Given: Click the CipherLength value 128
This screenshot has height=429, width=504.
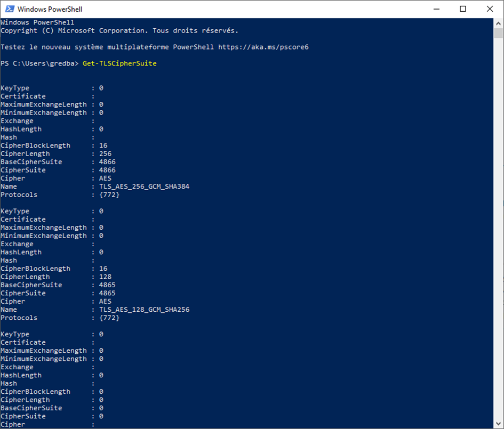Looking at the screenshot, I should 105,277.
